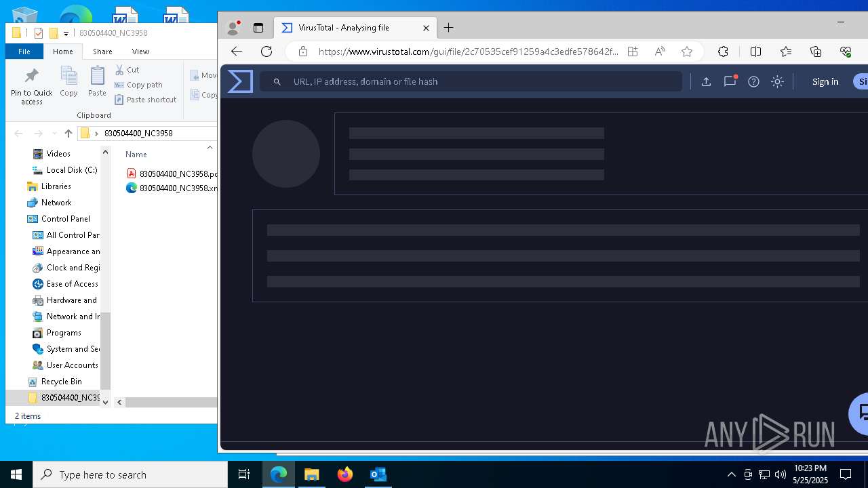Click the 830504400_NC3958 breadcrumb in address bar
The image size is (868, 488).
(138, 134)
